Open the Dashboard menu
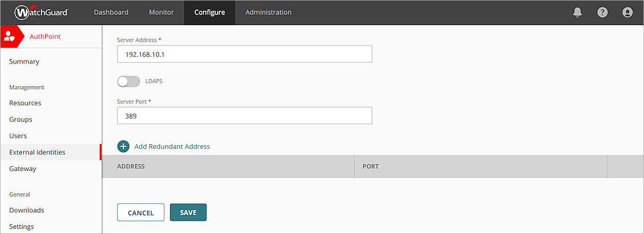The image size is (644, 234). (111, 12)
